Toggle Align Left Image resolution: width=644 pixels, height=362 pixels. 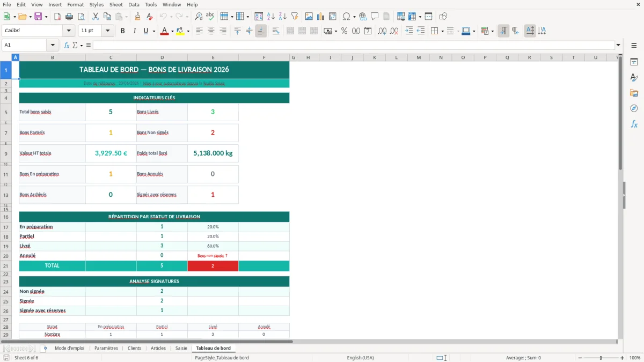pyautogui.click(x=199, y=31)
